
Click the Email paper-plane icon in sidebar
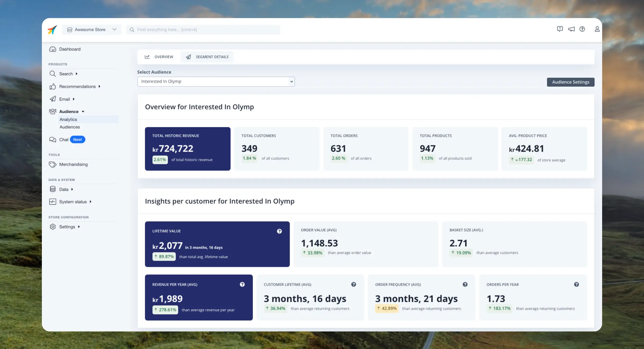pyautogui.click(x=53, y=99)
